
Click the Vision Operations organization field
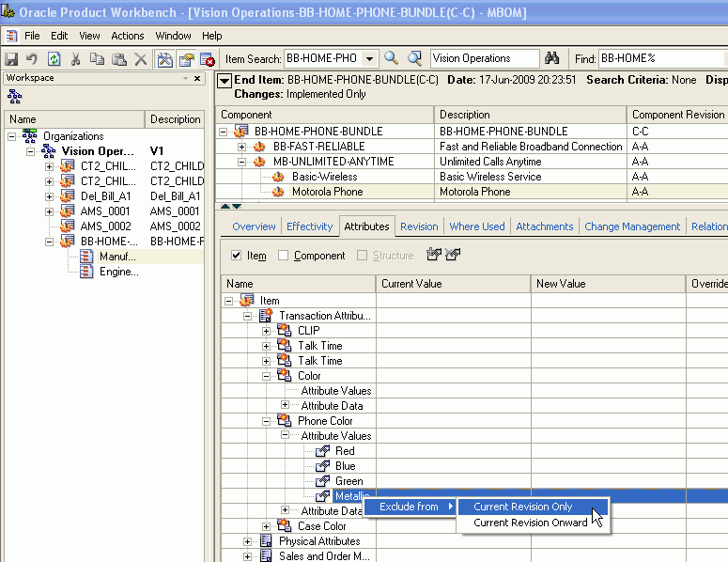coord(485,58)
